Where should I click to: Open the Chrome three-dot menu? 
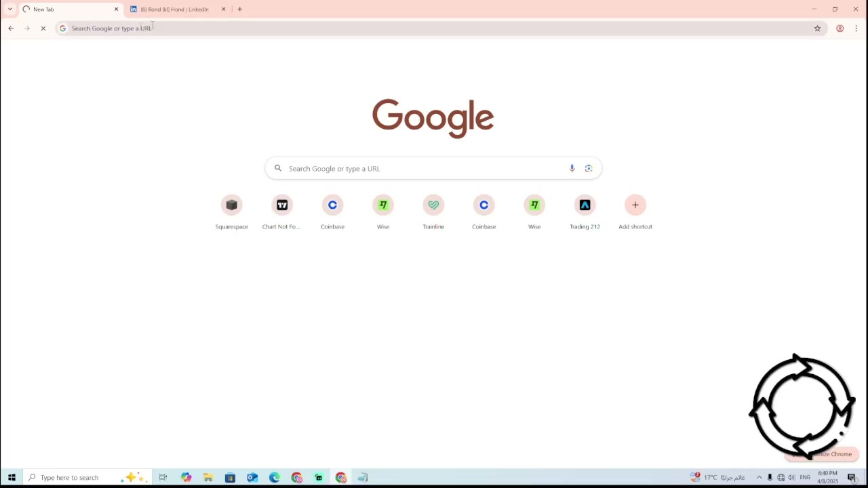point(856,28)
